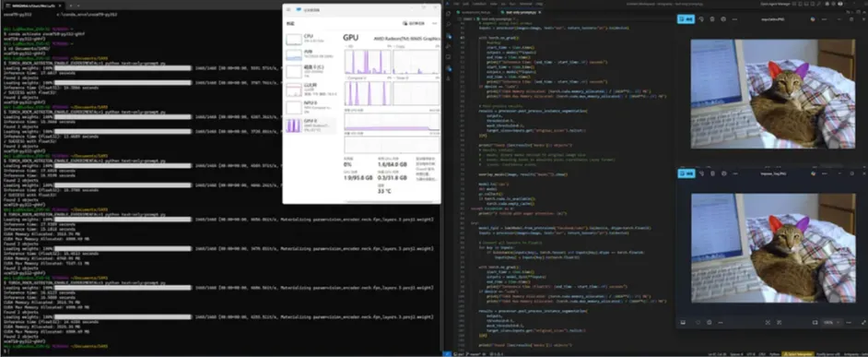Switch to the first VS Code editor tab

[475, 12]
